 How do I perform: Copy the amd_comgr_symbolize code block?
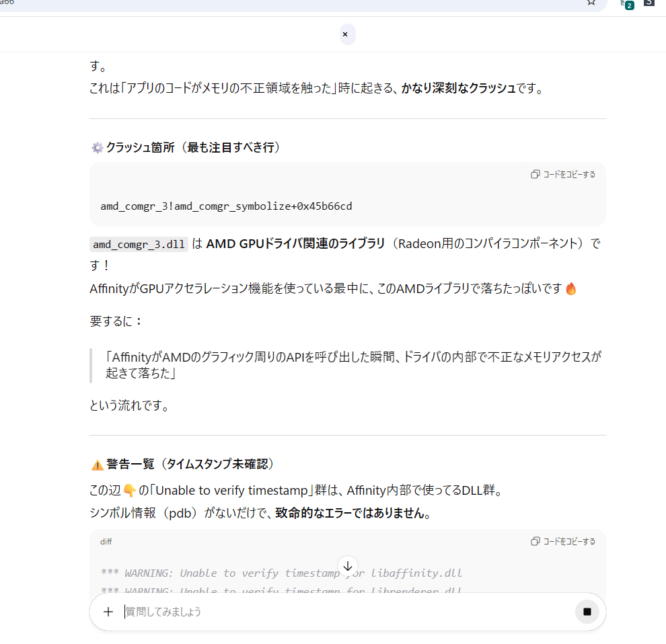(563, 175)
